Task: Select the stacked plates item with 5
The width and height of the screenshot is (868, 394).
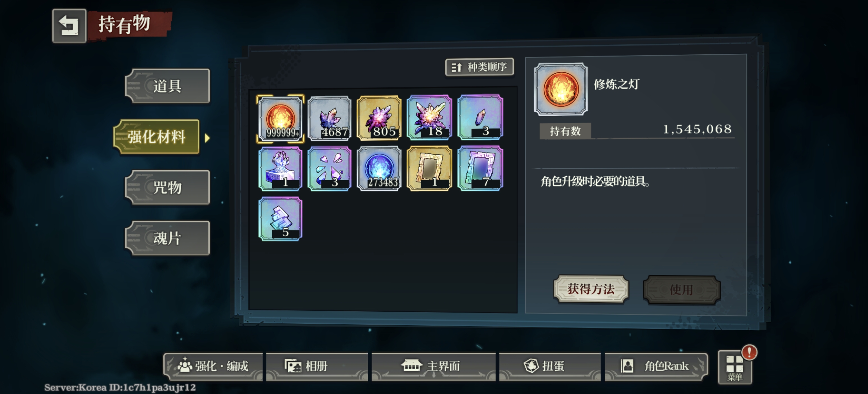Action: (x=280, y=219)
